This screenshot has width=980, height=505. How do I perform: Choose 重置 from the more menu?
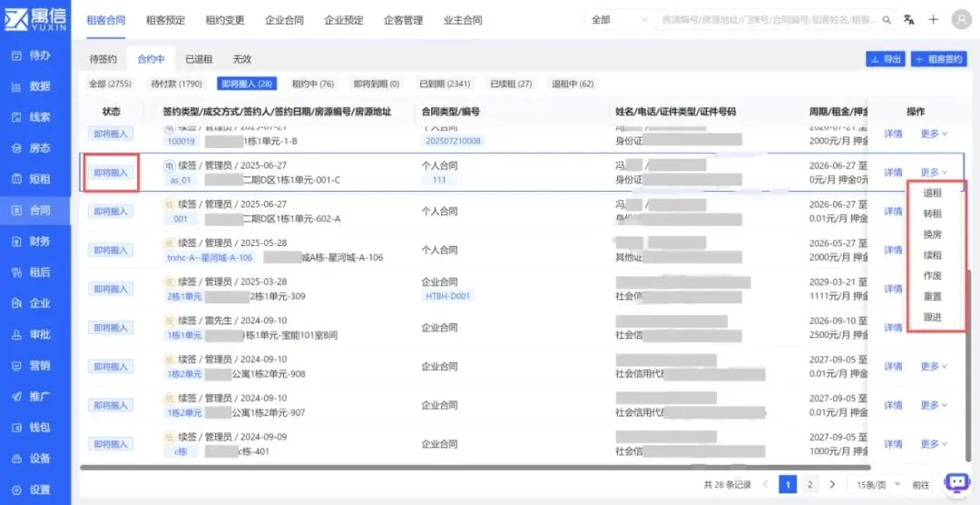click(x=933, y=297)
